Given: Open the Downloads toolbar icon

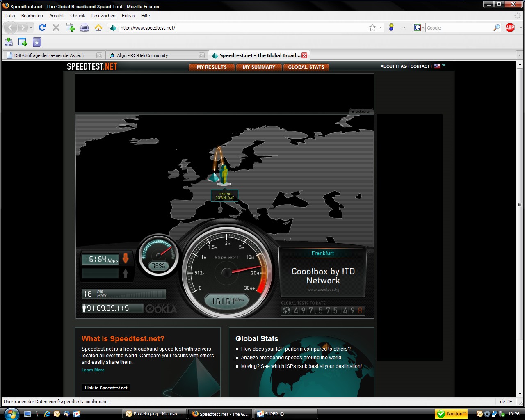Looking at the screenshot, I should [9, 42].
